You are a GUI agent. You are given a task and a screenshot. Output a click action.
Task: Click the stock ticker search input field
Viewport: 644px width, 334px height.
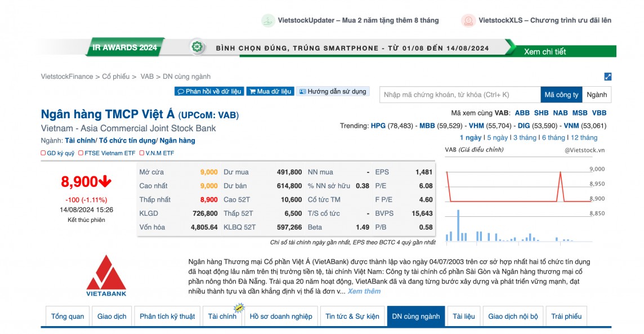tap(456, 94)
